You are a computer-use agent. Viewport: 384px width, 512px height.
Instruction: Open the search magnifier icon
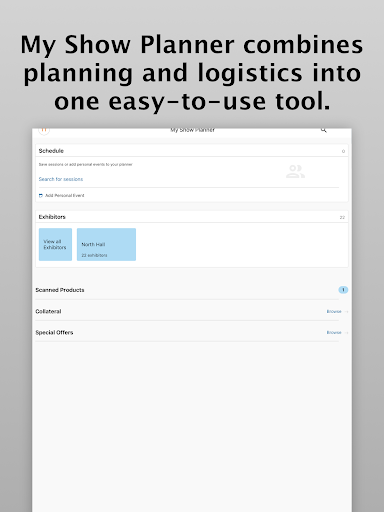coord(323,130)
